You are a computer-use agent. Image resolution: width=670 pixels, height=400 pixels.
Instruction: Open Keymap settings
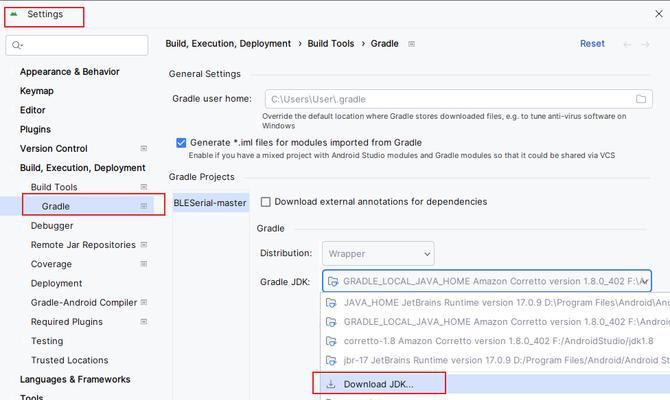tap(37, 91)
